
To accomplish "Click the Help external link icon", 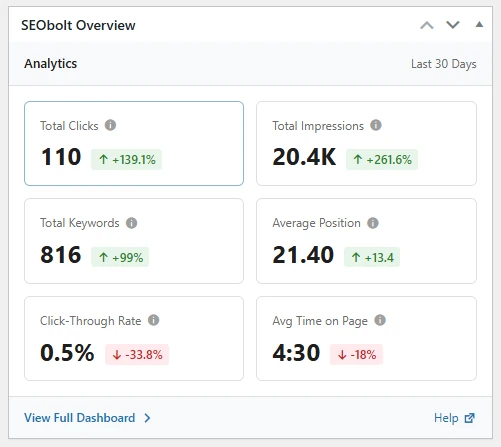I will [x=470, y=418].
